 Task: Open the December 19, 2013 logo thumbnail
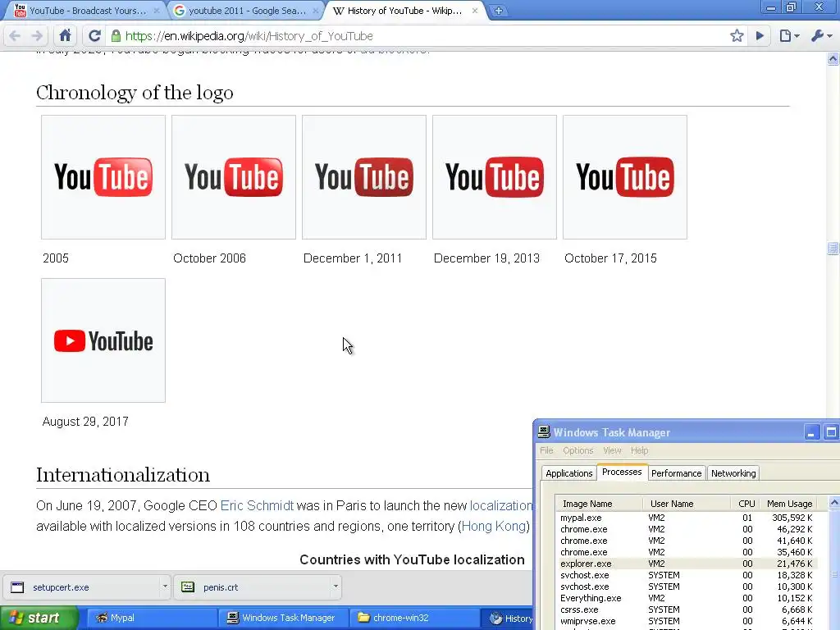(495, 177)
